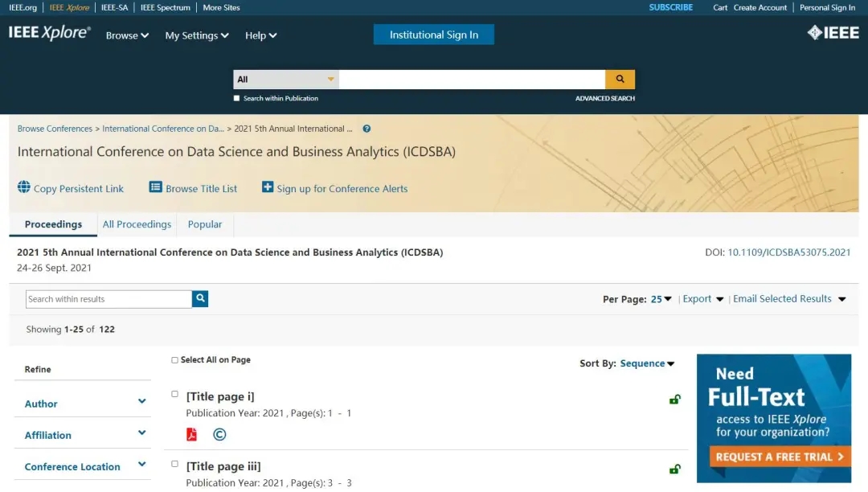The width and height of the screenshot is (868, 492).
Task: Click the breadcrumb help question mark icon
Action: coord(366,129)
